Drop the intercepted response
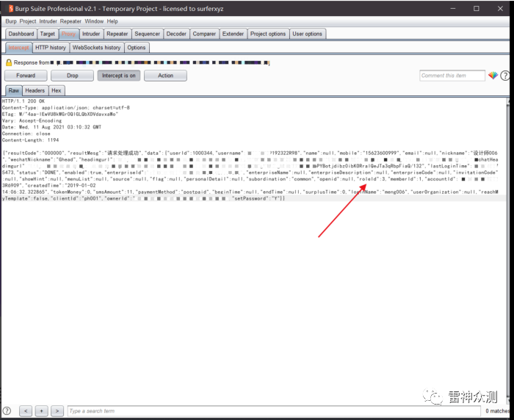 pyautogui.click(x=73, y=76)
